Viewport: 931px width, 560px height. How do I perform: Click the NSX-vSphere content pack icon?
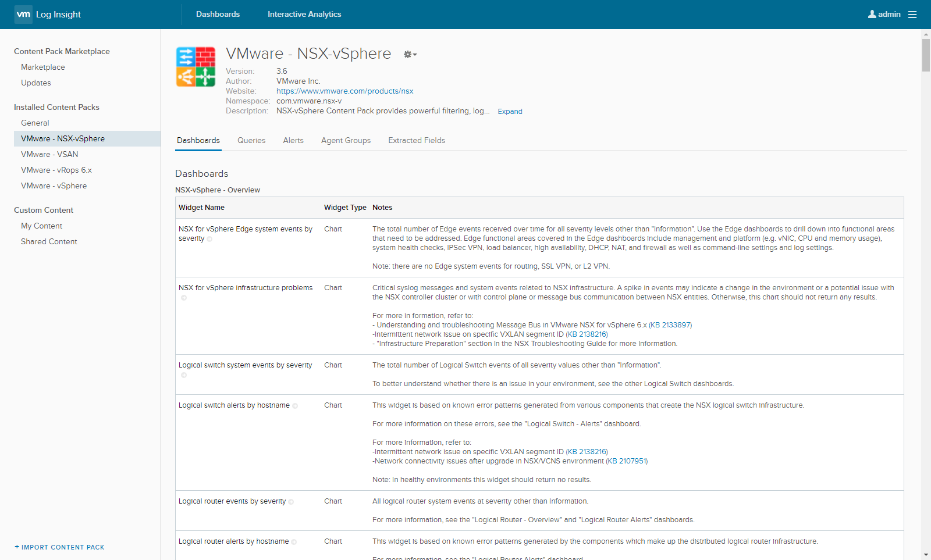(196, 67)
